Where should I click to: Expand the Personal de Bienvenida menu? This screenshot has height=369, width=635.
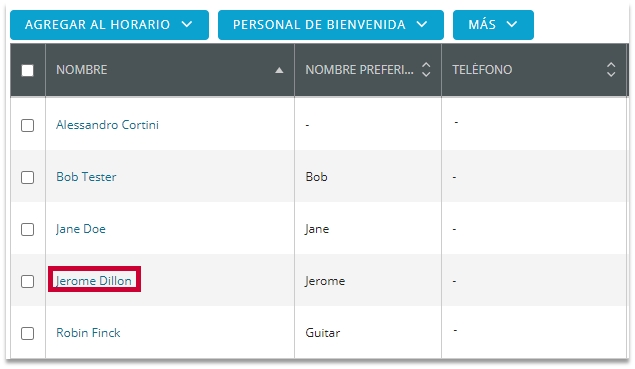[330, 25]
